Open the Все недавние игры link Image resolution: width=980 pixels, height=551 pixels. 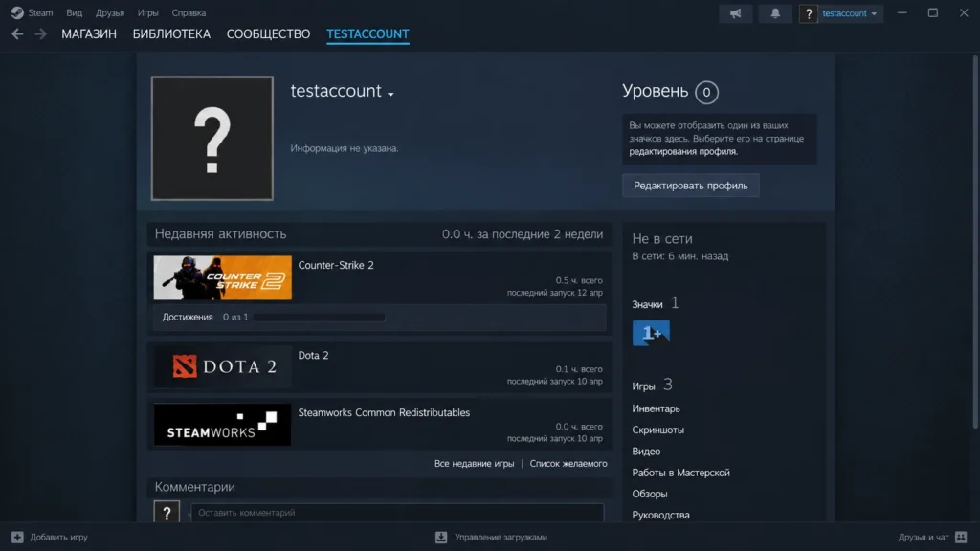475,464
